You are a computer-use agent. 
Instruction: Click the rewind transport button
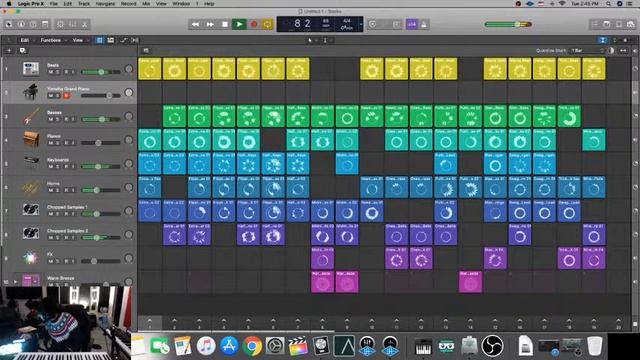(x=196, y=24)
